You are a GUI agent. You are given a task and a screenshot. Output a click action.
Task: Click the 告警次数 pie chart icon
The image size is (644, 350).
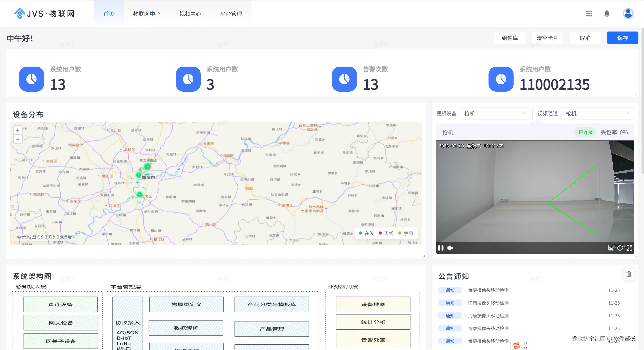344,79
